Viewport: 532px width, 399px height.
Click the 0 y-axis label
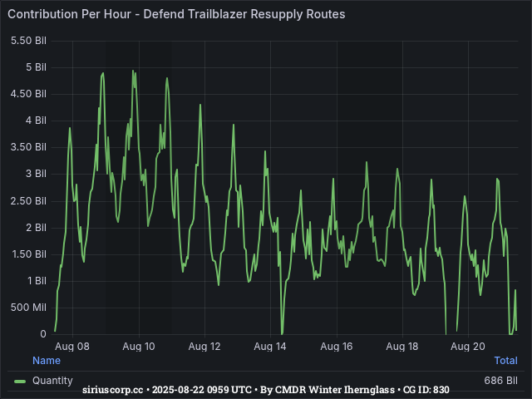[x=43, y=334]
